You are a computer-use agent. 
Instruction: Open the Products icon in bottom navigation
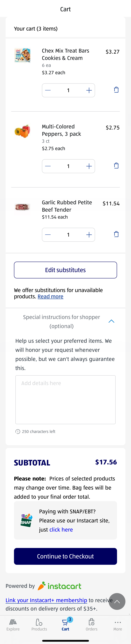click(x=39, y=623)
